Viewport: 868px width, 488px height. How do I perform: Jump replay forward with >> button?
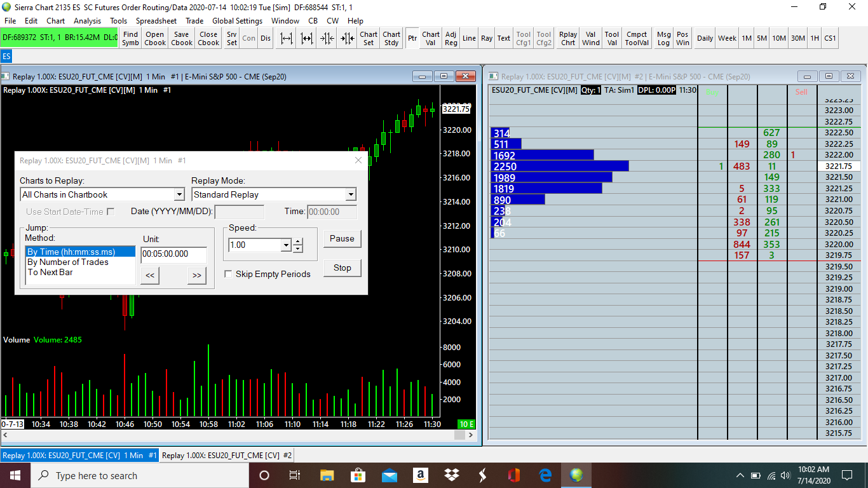pos(197,275)
